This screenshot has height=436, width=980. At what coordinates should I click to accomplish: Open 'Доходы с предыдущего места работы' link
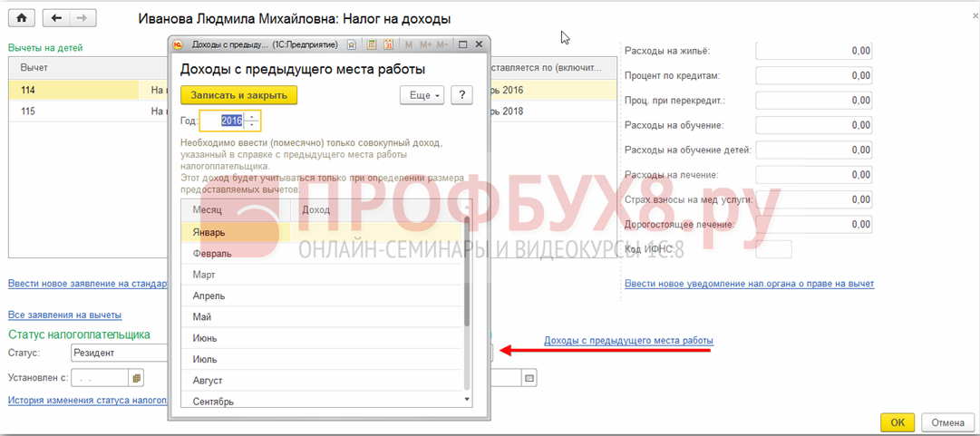629,341
